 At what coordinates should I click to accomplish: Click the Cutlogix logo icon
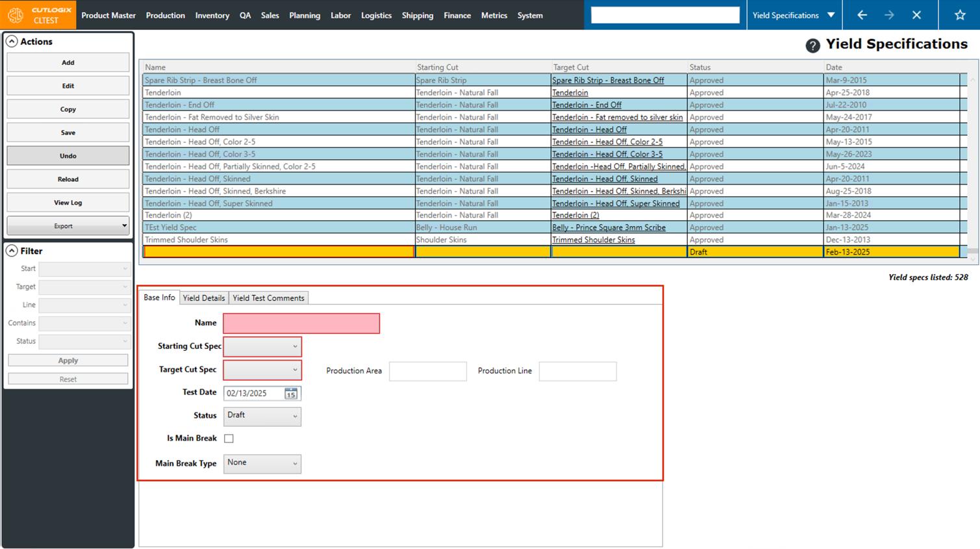click(16, 15)
